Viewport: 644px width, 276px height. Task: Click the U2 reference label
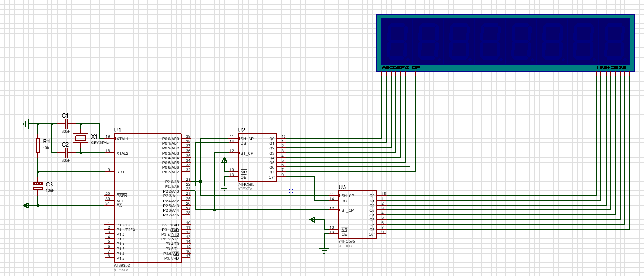(x=241, y=130)
